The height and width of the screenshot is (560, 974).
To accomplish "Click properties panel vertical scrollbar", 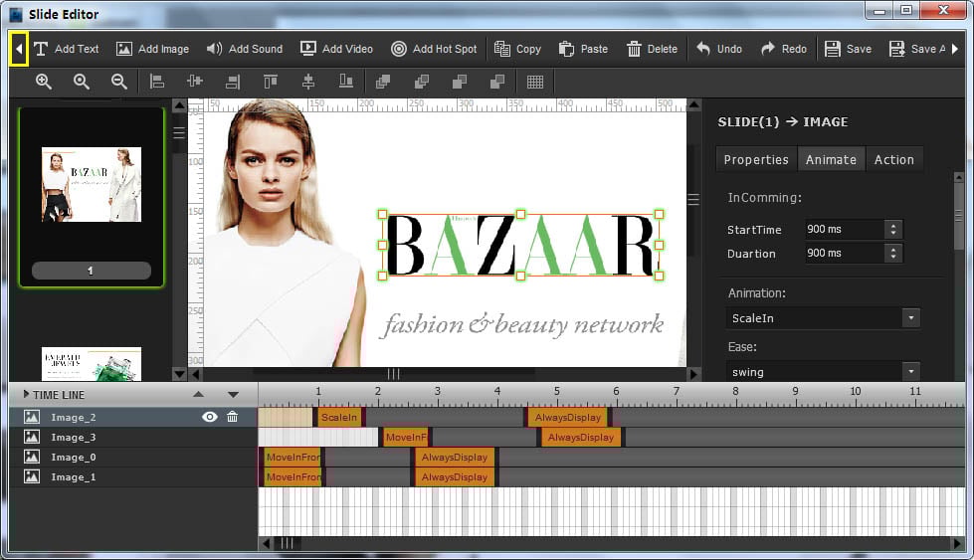I will (958, 216).
